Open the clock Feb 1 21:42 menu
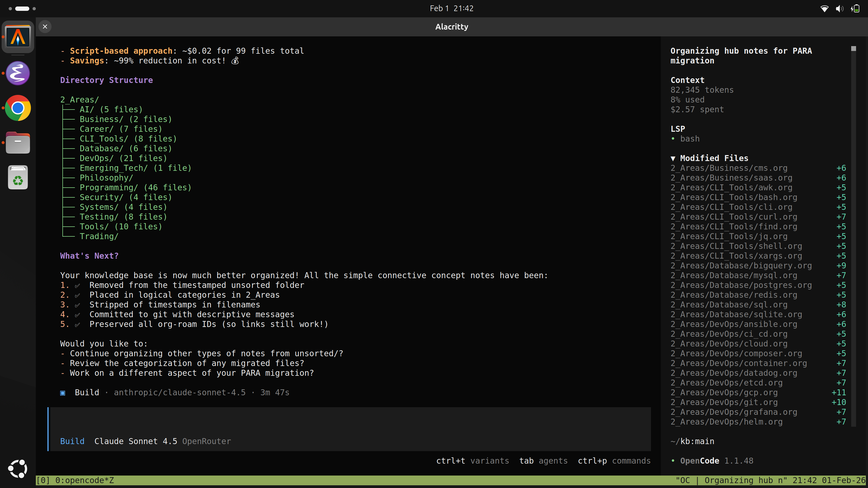Viewport: 868px width, 488px height. tap(452, 8)
